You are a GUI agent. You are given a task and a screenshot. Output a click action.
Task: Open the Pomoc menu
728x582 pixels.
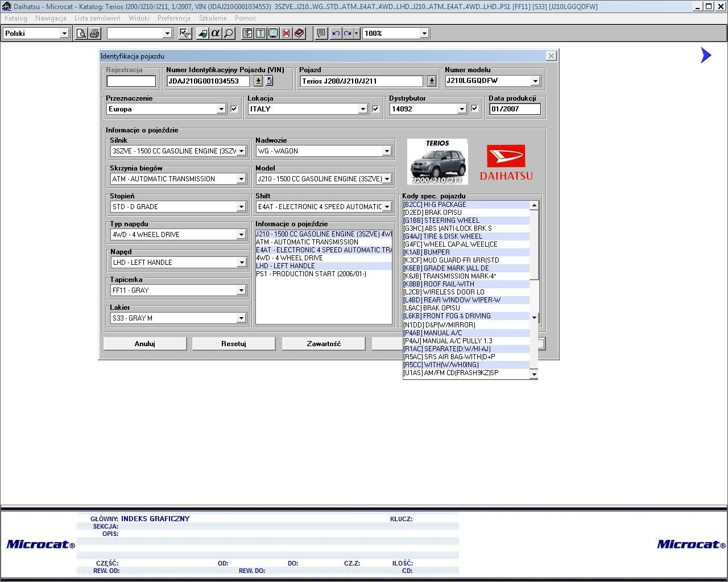tap(245, 18)
